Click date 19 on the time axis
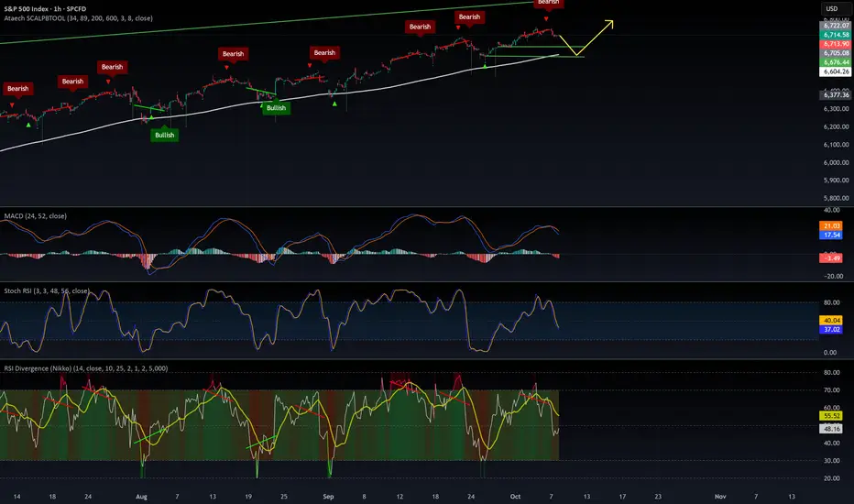 (248, 497)
